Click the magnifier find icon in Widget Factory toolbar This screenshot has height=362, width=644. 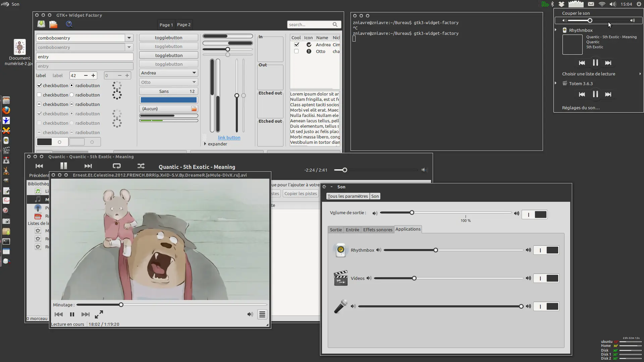click(x=69, y=24)
